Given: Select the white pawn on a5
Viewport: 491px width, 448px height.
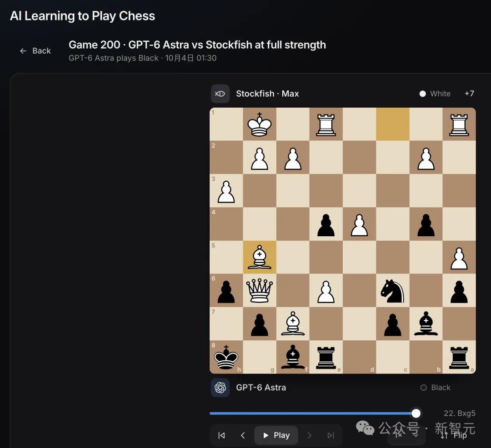Looking at the screenshot, I should click(459, 259).
